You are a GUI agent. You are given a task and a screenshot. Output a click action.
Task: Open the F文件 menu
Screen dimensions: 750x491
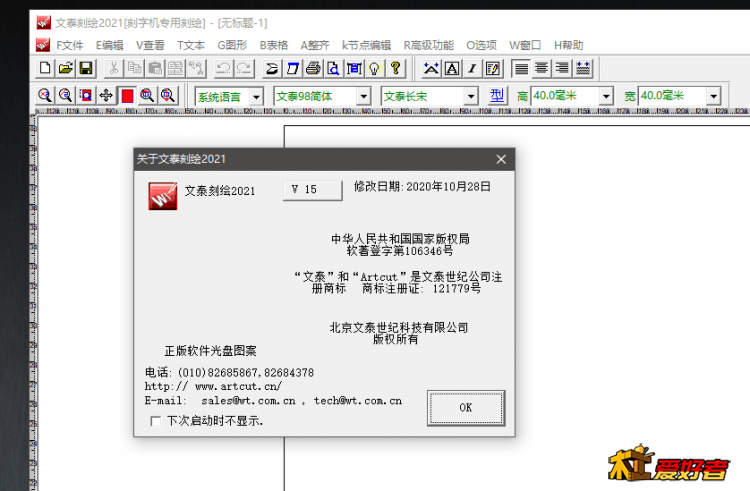click(x=69, y=45)
